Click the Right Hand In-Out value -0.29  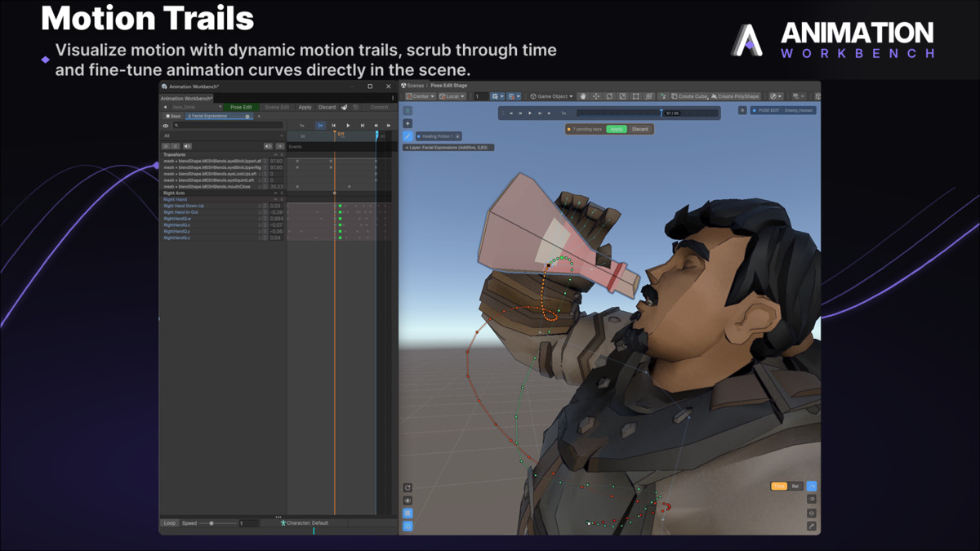pos(277,212)
